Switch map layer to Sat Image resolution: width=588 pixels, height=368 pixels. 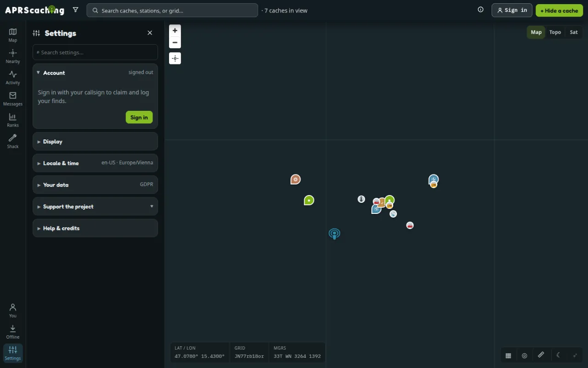(x=574, y=32)
